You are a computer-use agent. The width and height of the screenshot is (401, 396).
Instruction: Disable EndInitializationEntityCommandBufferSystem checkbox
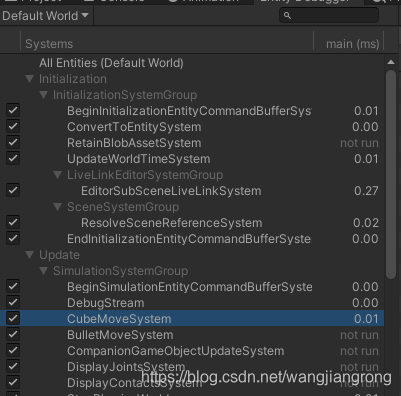point(13,239)
